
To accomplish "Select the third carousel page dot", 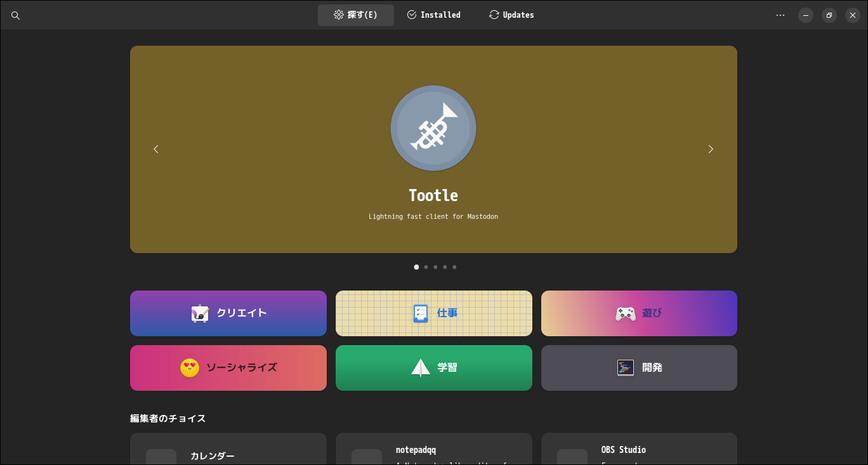I will (435, 267).
